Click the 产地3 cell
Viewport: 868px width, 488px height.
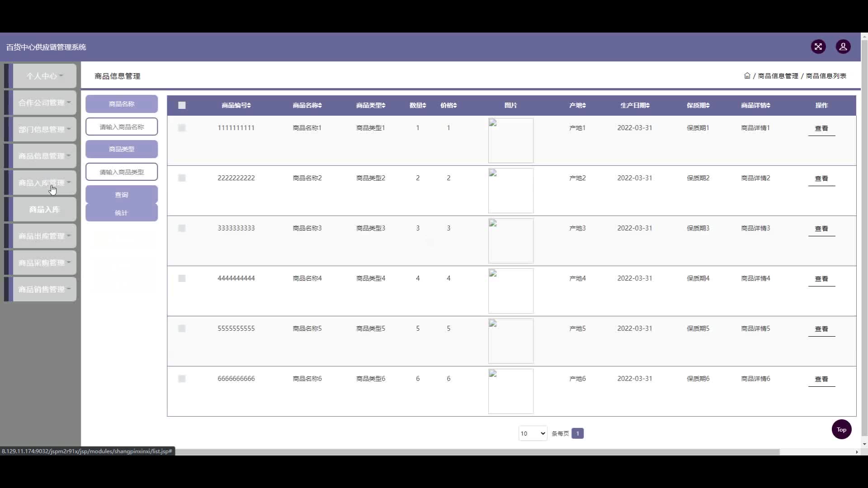(x=577, y=228)
